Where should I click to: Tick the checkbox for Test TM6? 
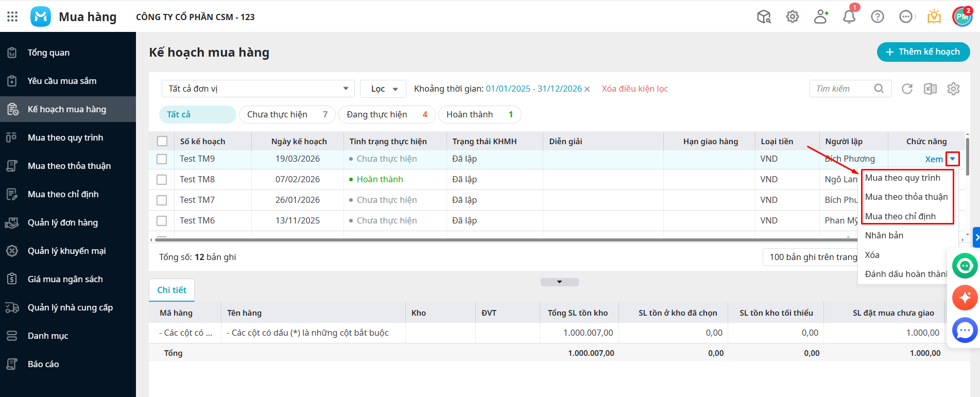(162, 221)
